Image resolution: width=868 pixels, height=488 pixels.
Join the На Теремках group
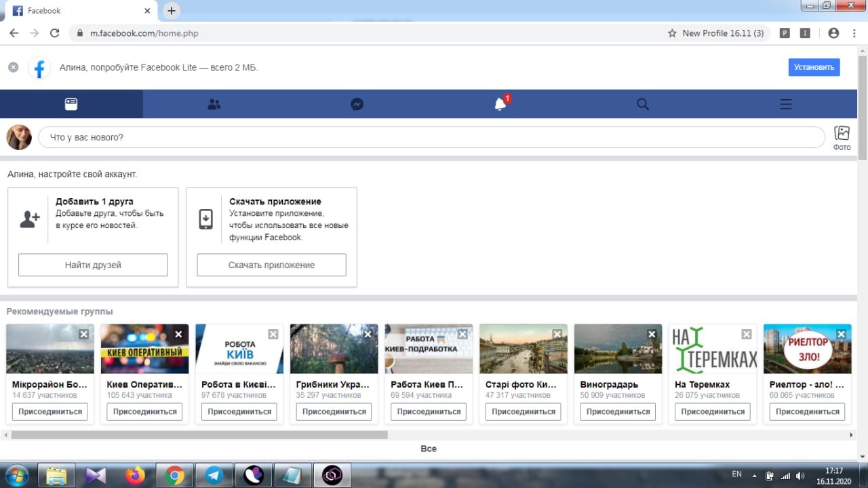pyautogui.click(x=713, y=411)
